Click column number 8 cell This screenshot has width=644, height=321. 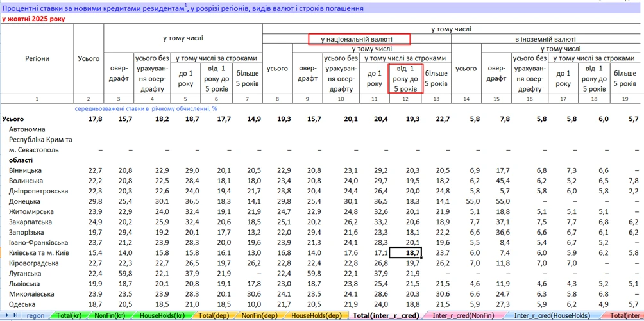pyautogui.click(x=277, y=99)
